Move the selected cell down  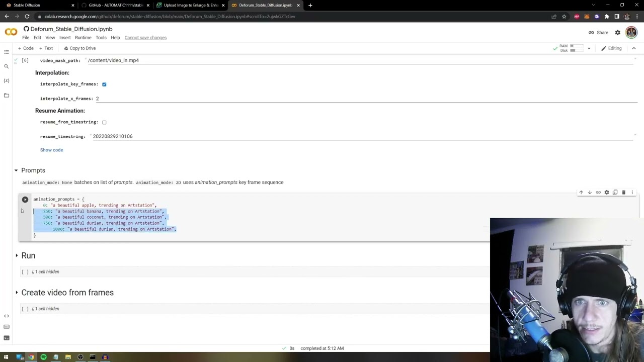point(590,193)
